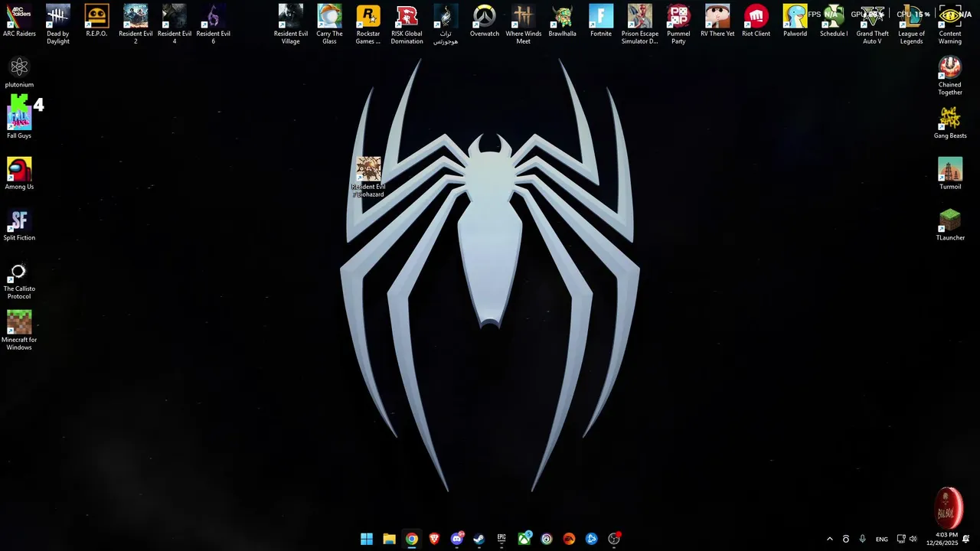Select the Rockstar Games launcher icon

[x=368, y=24]
